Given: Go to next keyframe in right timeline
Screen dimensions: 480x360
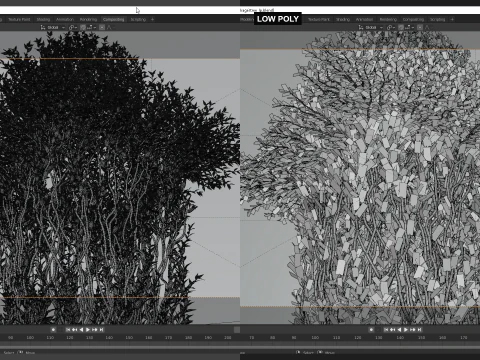Looking at the screenshot, I should (x=413, y=330).
